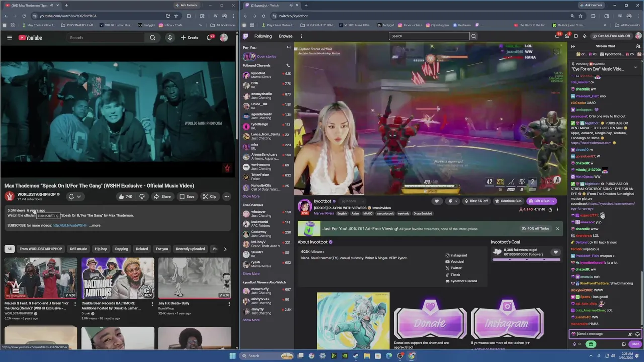This screenshot has height=362, width=644.
Task: Click the YouTube Create button
Action: (190, 38)
